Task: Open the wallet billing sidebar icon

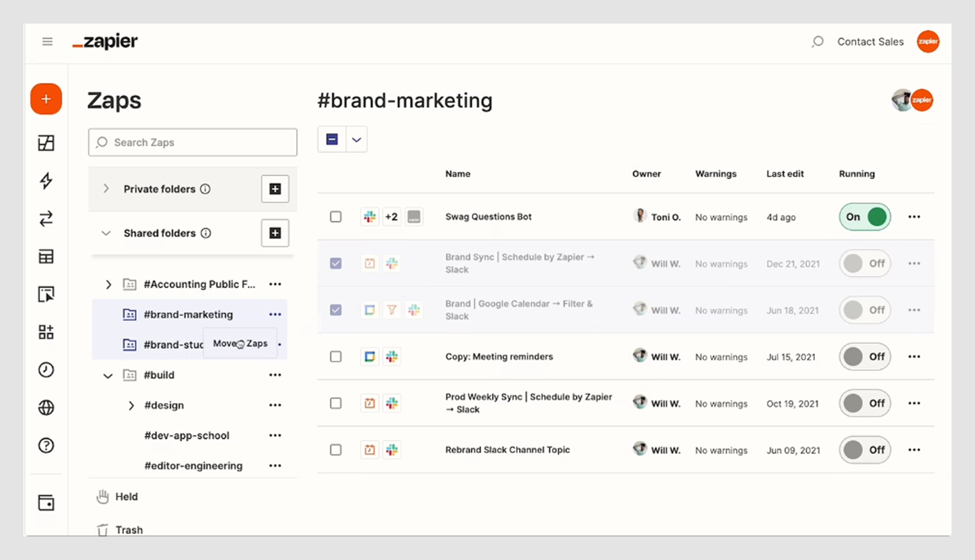Action: click(46, 503)
